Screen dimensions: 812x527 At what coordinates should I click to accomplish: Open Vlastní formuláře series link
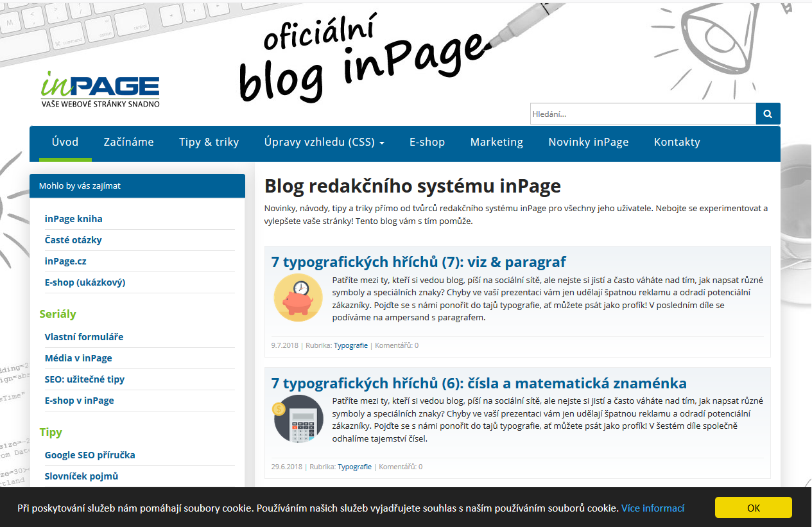[84, 337]
